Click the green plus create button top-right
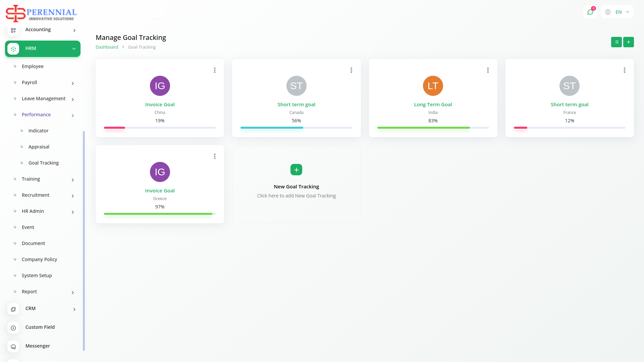The height and width of the screenshot is (362, 644). pos(628,42)
